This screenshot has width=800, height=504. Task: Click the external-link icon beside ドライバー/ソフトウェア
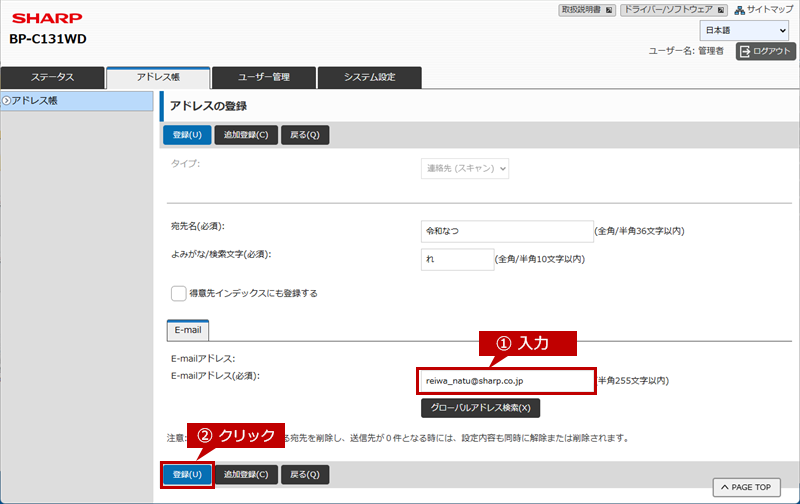(720, 10)
